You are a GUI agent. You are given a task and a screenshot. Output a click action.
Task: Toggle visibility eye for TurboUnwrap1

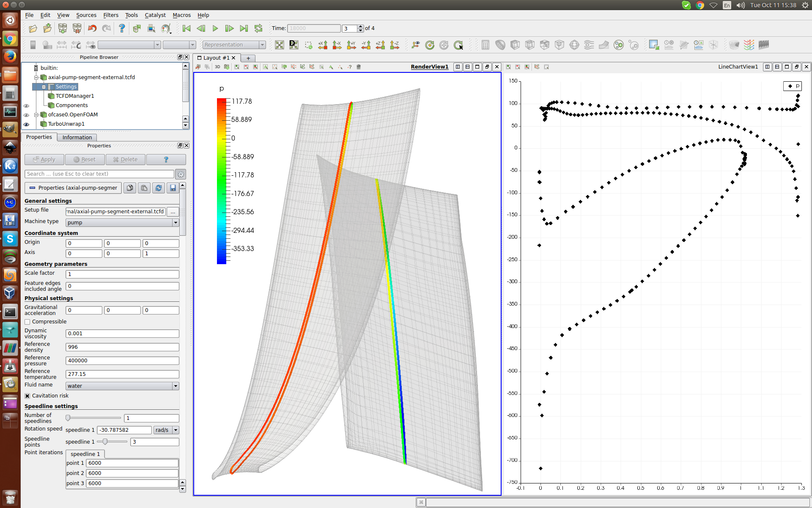26,124
